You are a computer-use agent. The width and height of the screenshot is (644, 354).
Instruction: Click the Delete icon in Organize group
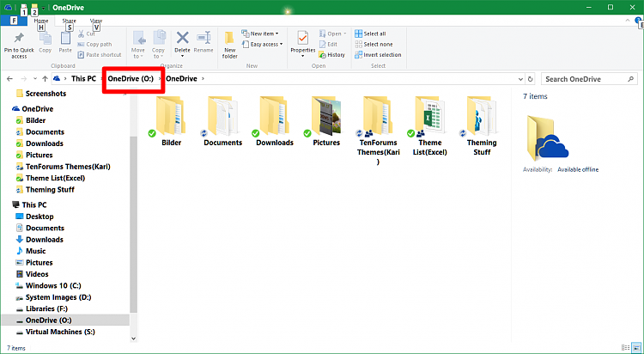(182, 40)
